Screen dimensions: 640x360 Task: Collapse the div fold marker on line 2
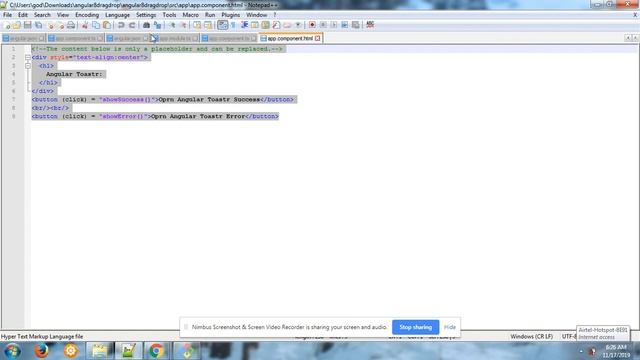pyautogui.click(x=28, y=58)
